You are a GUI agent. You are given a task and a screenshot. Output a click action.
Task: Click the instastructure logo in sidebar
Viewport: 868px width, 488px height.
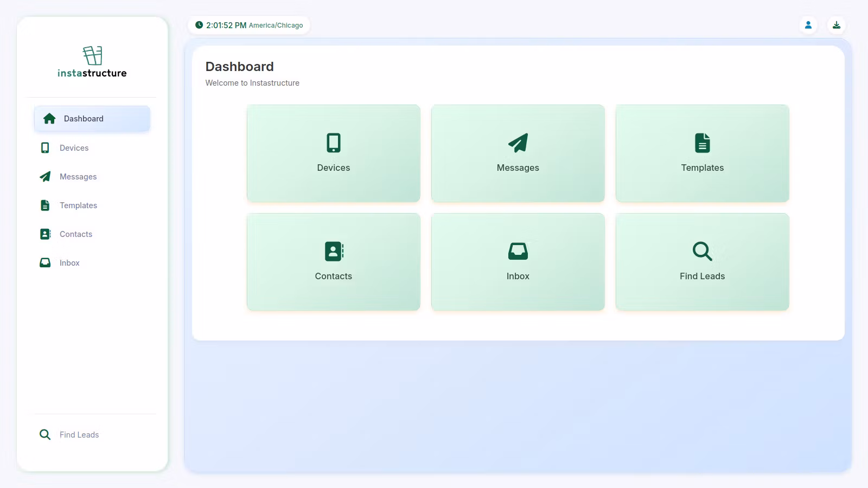pos(92,62)
